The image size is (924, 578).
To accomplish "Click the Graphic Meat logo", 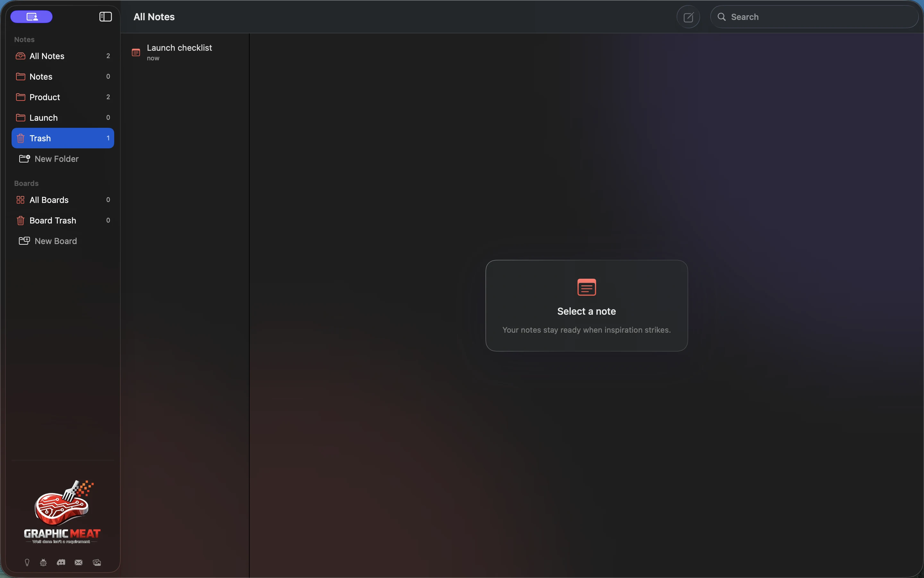I will 62,512.
